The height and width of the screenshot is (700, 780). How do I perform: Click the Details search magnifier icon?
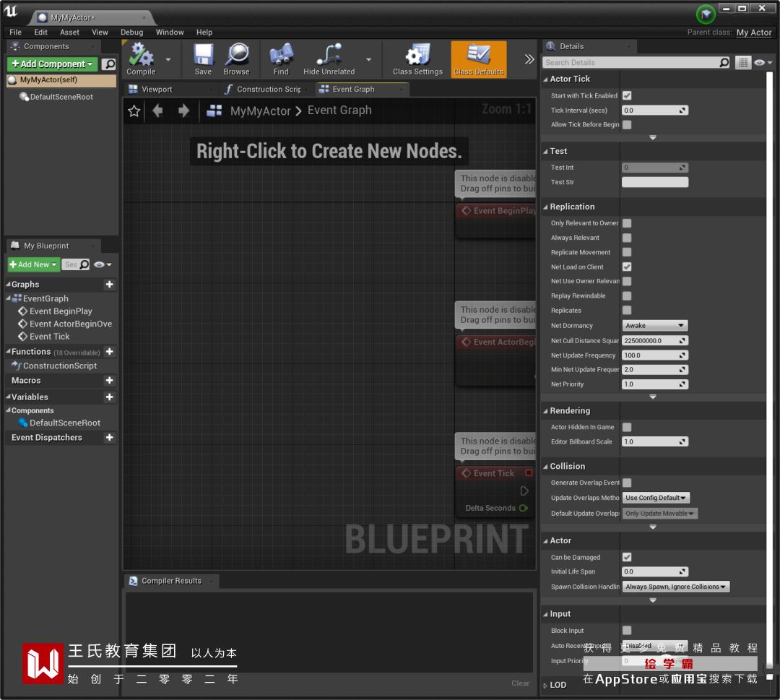pos(724,62)
